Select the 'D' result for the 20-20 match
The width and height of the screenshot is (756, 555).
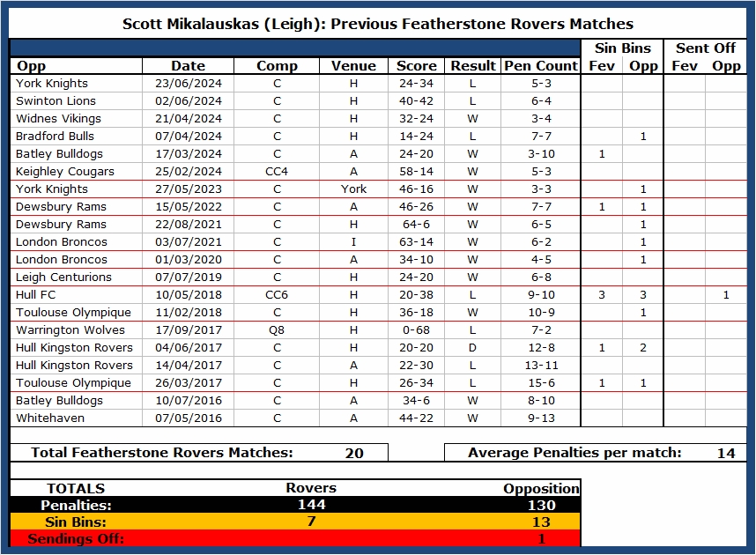pyautogui.click(x=472, y=348)
